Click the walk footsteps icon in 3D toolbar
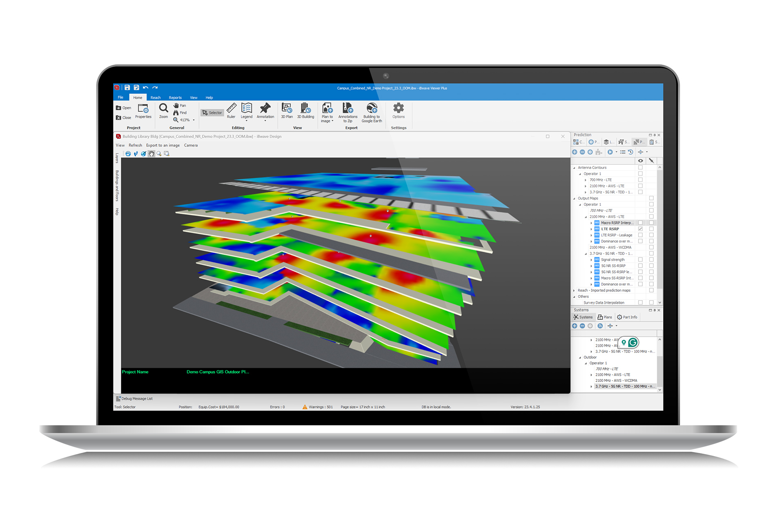This screenshot has height=532, width=784. point(136,154)
